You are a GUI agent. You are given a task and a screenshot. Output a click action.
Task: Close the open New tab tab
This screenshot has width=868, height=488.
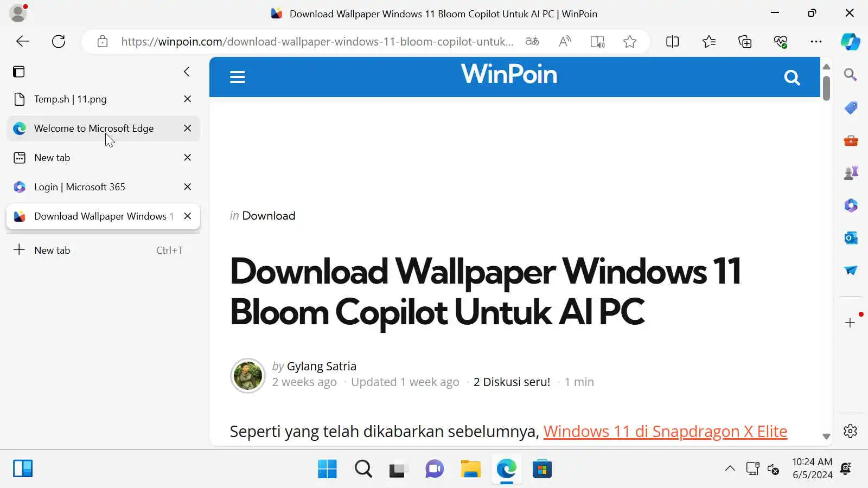click(188, 158)
